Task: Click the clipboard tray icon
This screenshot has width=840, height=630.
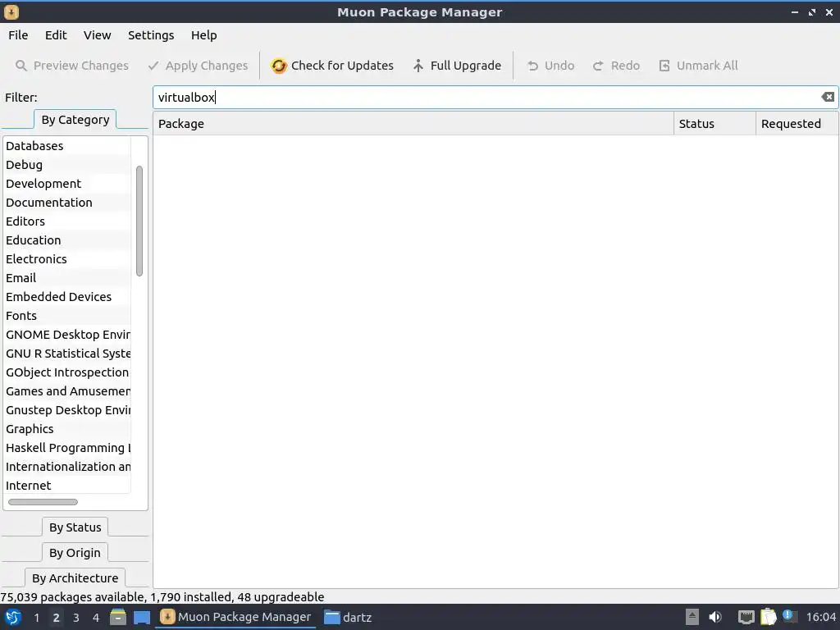Action: pyautogui.click(x=768, y=617)
